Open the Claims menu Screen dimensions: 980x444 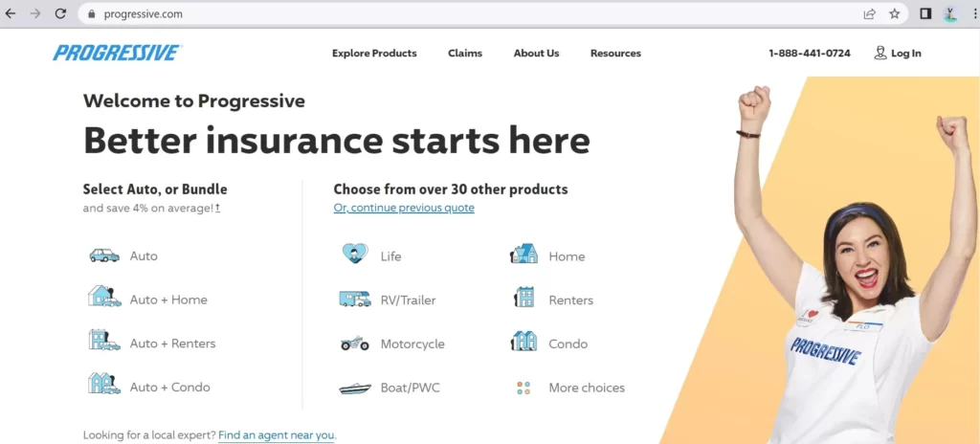tap(465, 54)
